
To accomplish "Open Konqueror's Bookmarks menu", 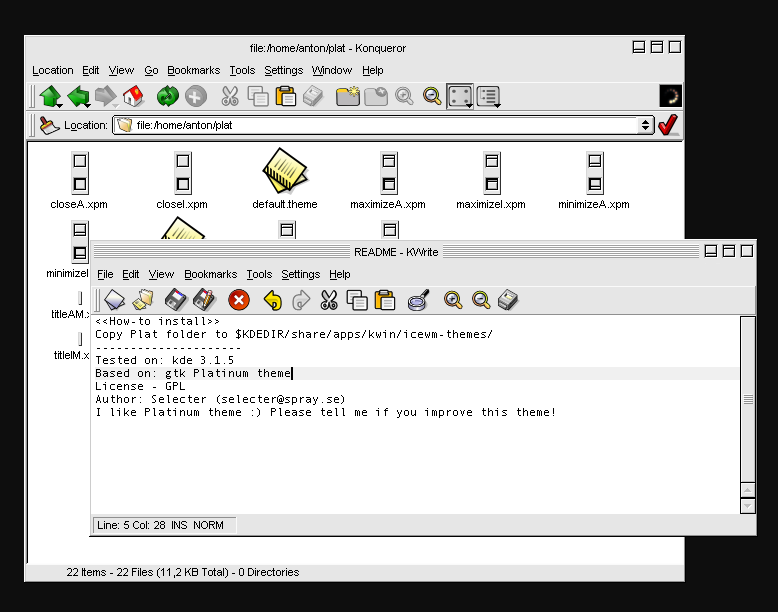I will pos(194,70).
